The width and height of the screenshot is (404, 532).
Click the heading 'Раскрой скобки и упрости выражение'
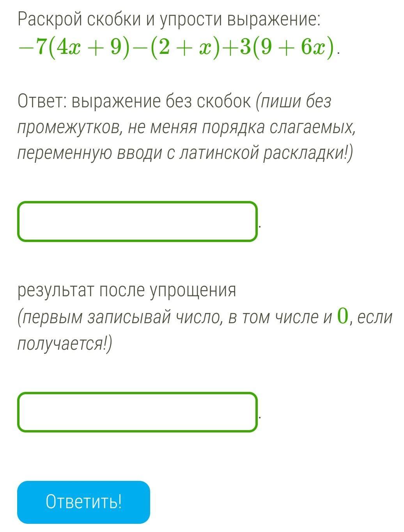point(169,20)
